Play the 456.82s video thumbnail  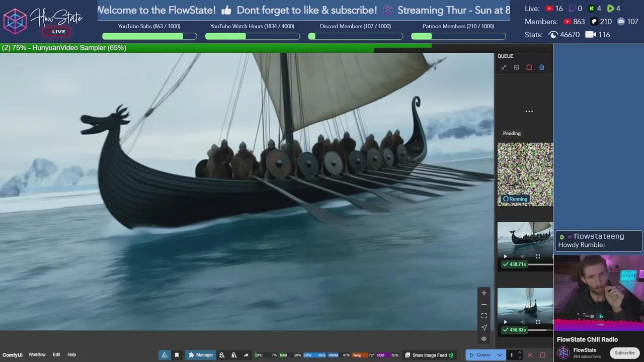[x=505, y=322]
